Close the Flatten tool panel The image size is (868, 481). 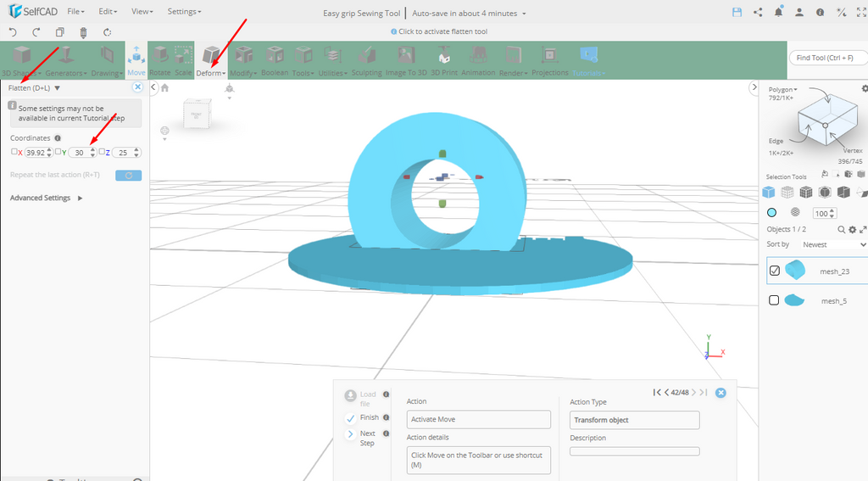point(138,87)
